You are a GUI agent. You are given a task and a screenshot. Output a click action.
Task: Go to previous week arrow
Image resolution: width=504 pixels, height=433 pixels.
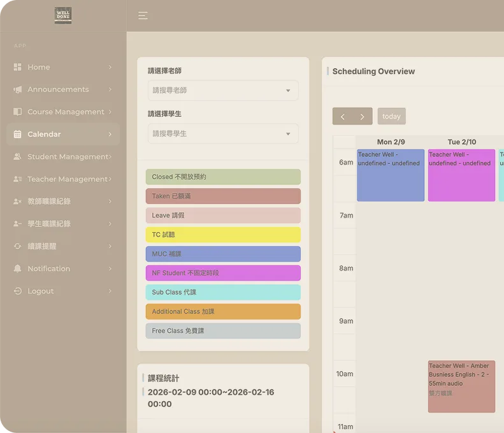tap(343, 117)
